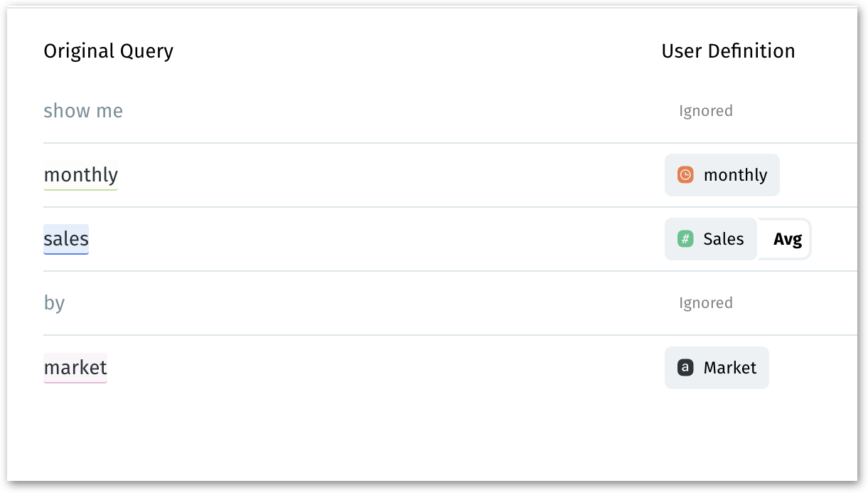Image resolution: width=868 pixels, height=493 pixels.
Task: Open the Avg aggregation selector
Action: (787, 239)
